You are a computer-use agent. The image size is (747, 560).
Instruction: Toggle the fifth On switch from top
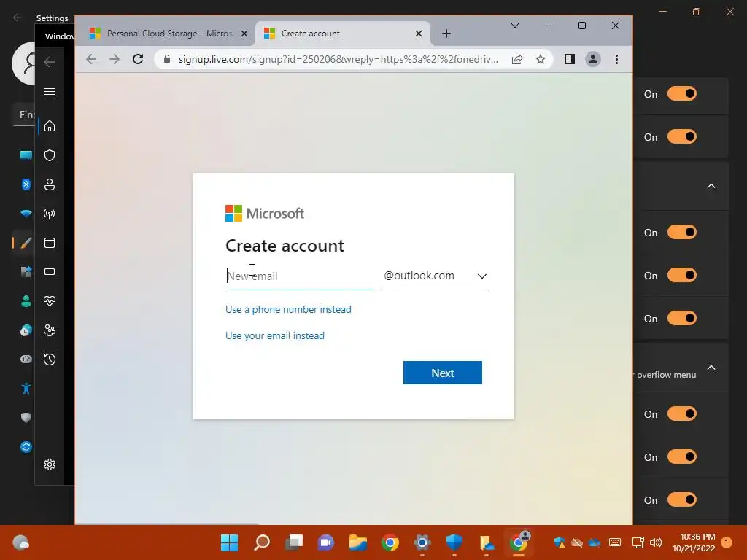pos(682,318)
